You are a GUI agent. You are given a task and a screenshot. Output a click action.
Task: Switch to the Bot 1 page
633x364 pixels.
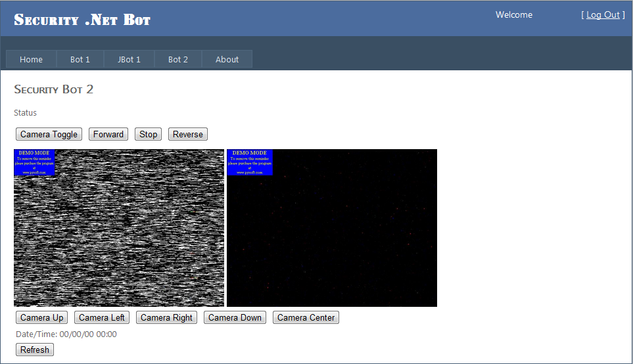(80, 59)
